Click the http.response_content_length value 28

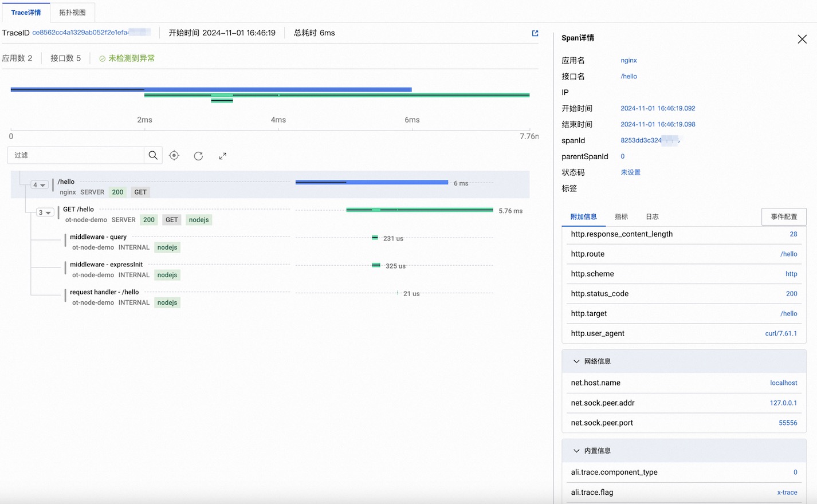(x=794, y=234)
